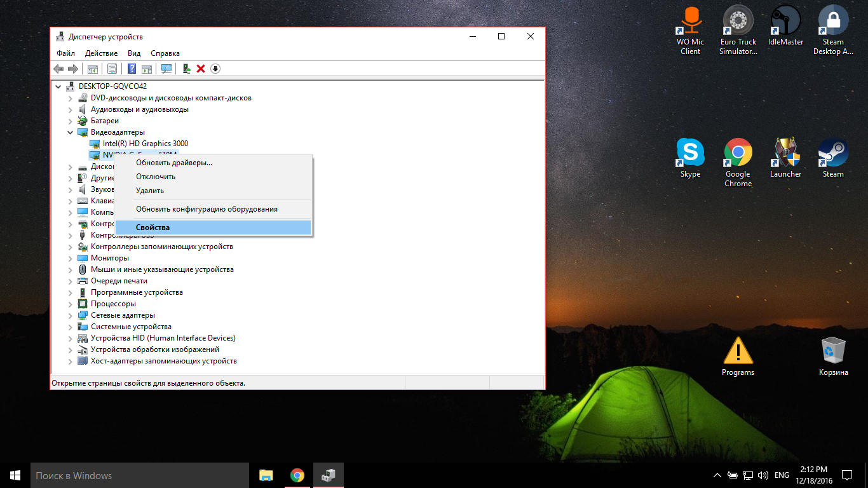Click status bar text Открытие страницы свойств
This screenshot has width=868, height=488.
(x=148, y=383)
